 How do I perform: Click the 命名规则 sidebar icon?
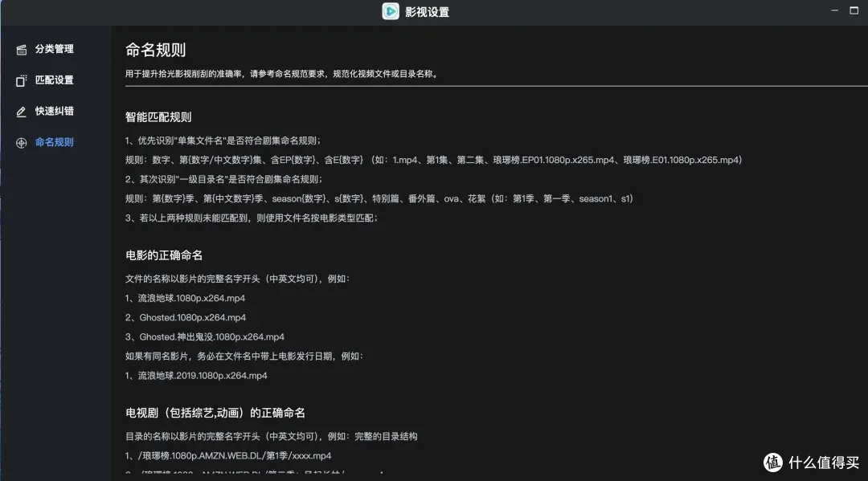21,143
